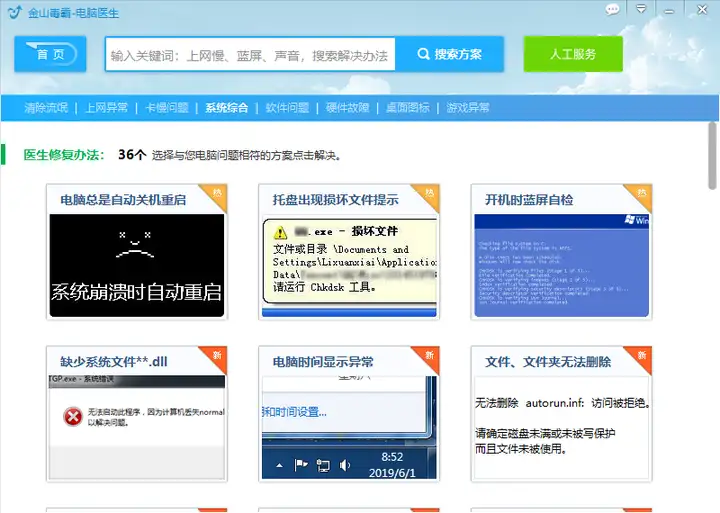The image size is (720, 513).
Task: Click hot badge on 电脑总是自动关机重启 card
Action: (216, 195)
